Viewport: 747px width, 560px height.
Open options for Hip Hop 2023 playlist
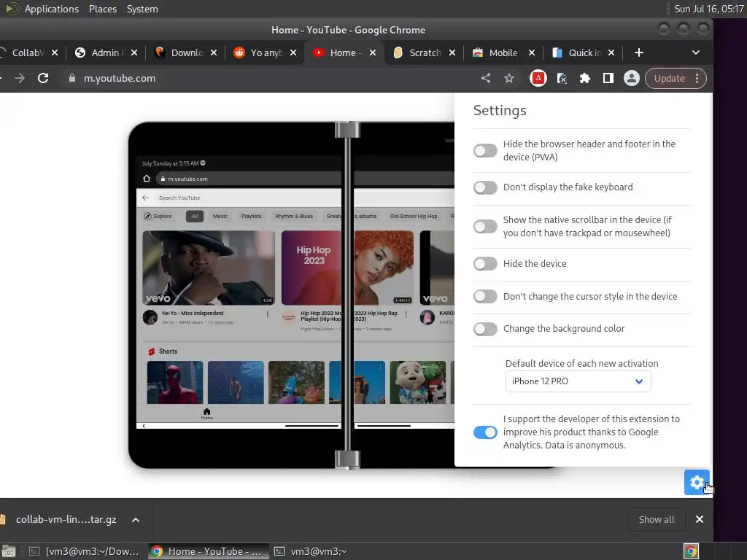click(406, 314)
